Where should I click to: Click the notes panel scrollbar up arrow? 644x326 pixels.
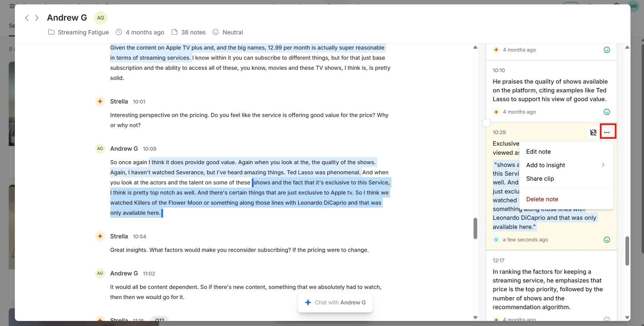point(627,47)
